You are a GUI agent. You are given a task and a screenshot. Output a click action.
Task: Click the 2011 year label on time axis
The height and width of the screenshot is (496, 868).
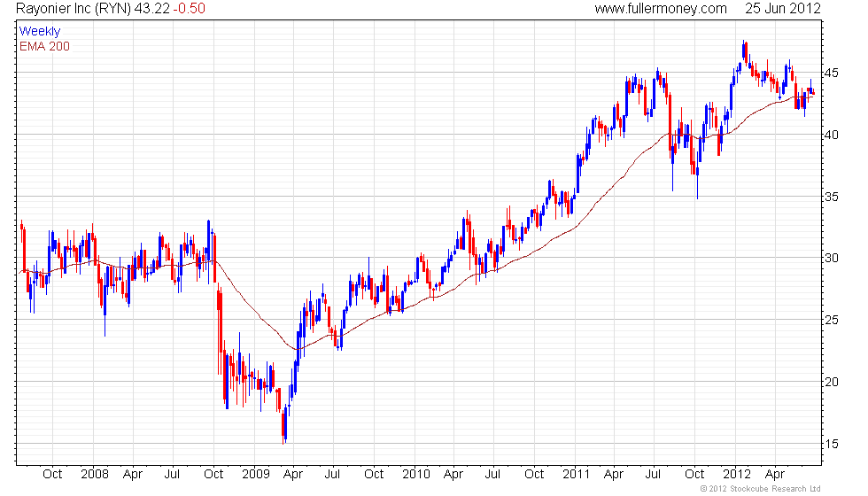[x=577, y=475]
